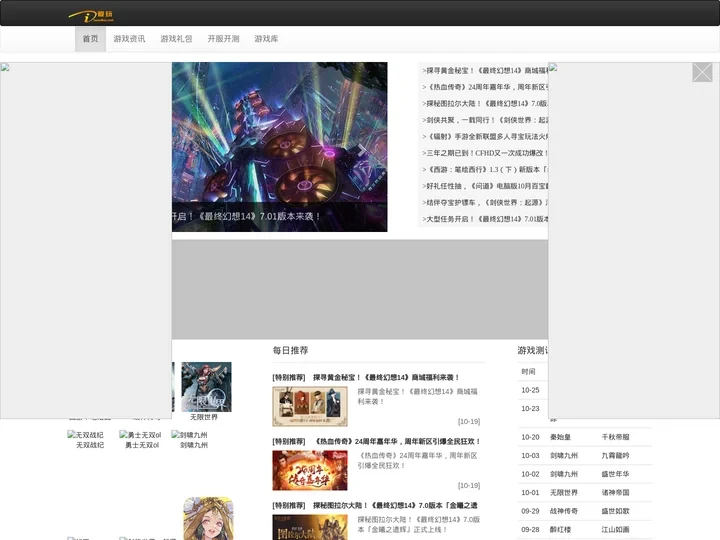Click 剑啸九州 in the 10-02 row
The image size is (720, 540).
pos(564,474)
